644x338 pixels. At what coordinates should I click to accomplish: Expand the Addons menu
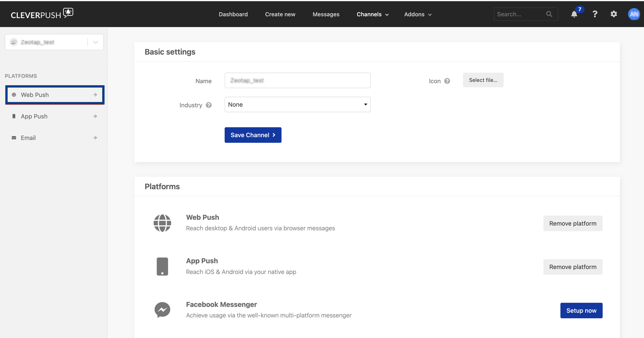(418, 14)
